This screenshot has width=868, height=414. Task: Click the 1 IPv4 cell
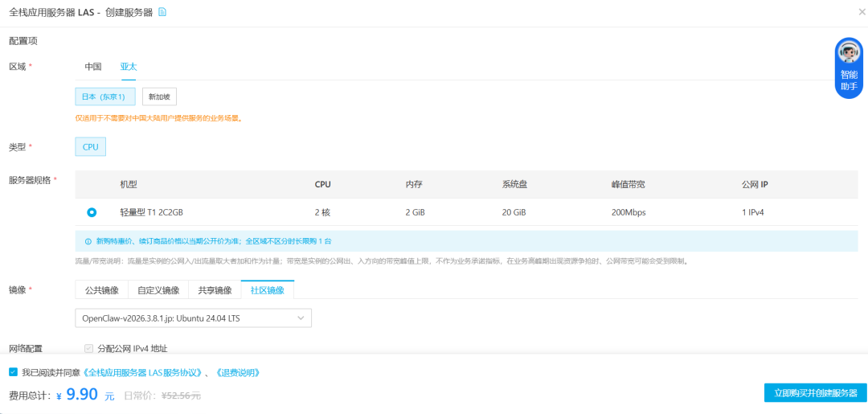tap(753, 212)
